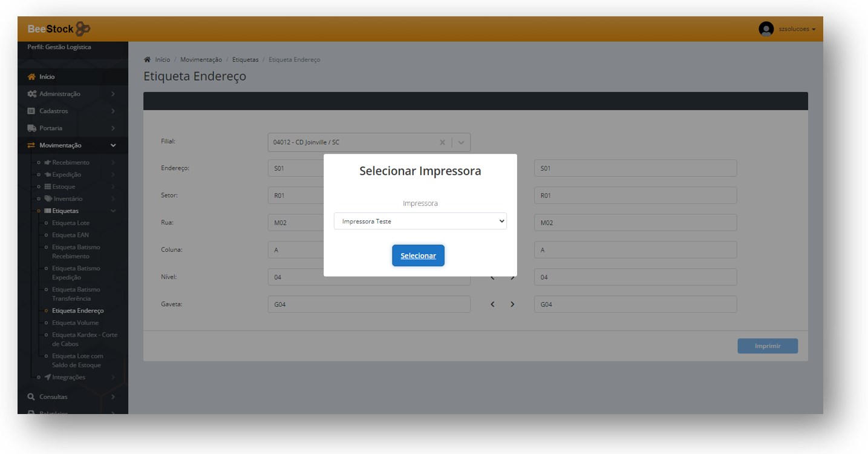The image size is (868, 454).
Task: Click the home icon in breadcrumb
Action: [147, 60]
